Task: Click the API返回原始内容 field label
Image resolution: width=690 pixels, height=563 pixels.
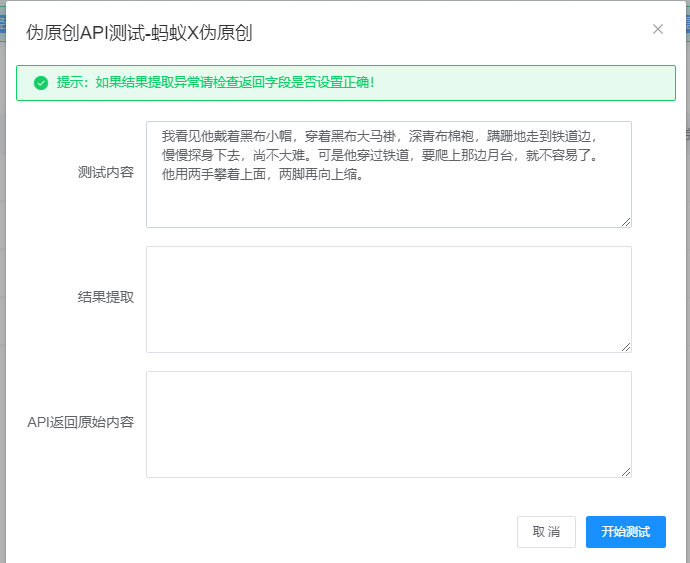Action: coord(80,422)
